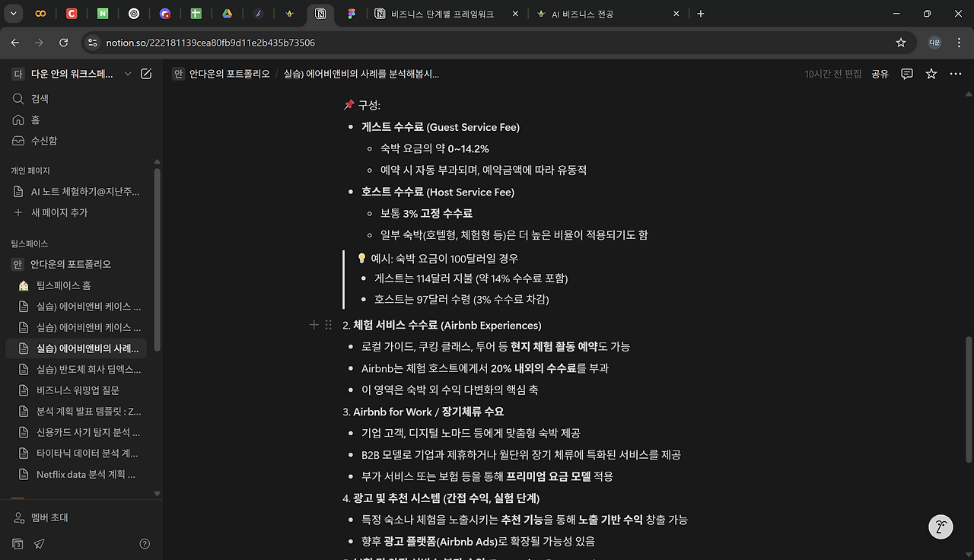The width and height of the screenshot is (974, 560).
Task: Open the ••• page options menu
Action: pyautogui.click(x=956, y=74)
